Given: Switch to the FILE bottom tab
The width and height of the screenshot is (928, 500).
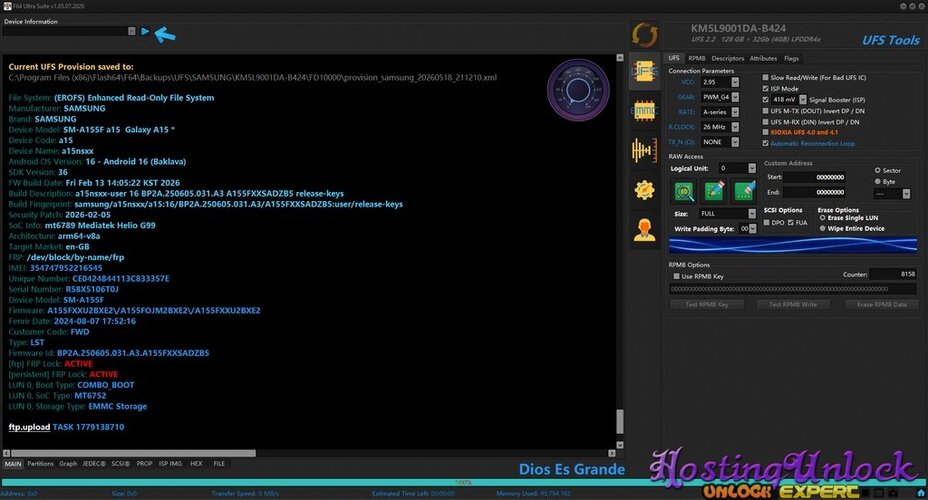Looking at the screenshot, I should (219, 464).
